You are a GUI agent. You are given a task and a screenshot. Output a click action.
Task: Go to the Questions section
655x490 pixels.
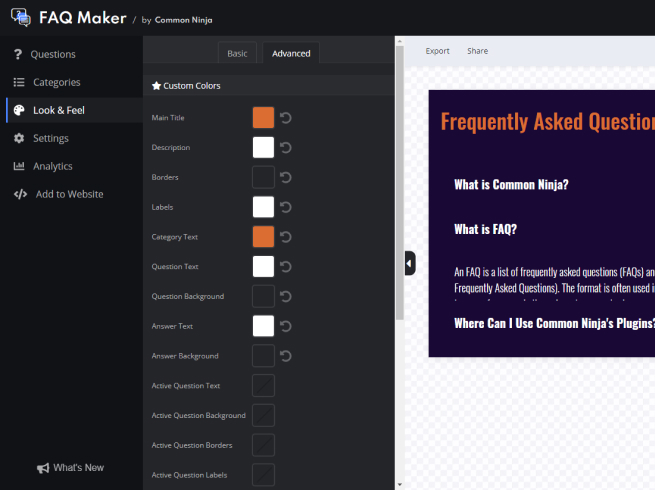[53, 54]
